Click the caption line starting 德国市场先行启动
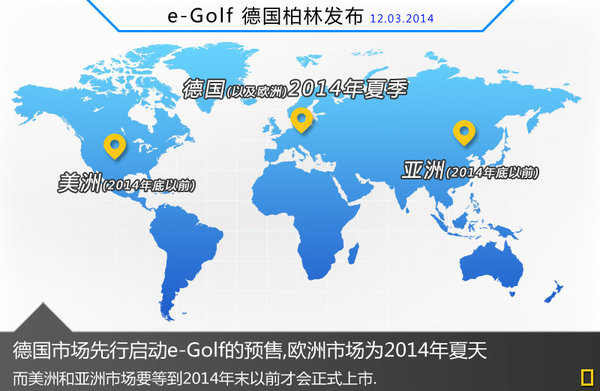 tap(249, 350)
